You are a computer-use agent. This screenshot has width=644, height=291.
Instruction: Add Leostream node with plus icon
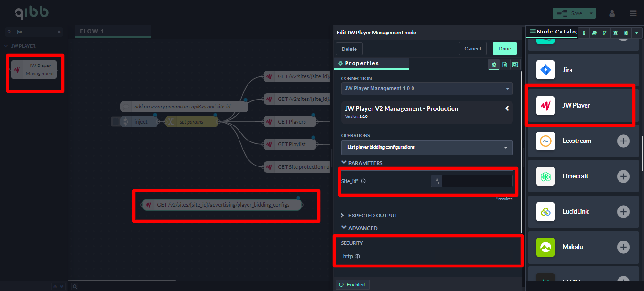pyautogui.click(x=623, y=141)
